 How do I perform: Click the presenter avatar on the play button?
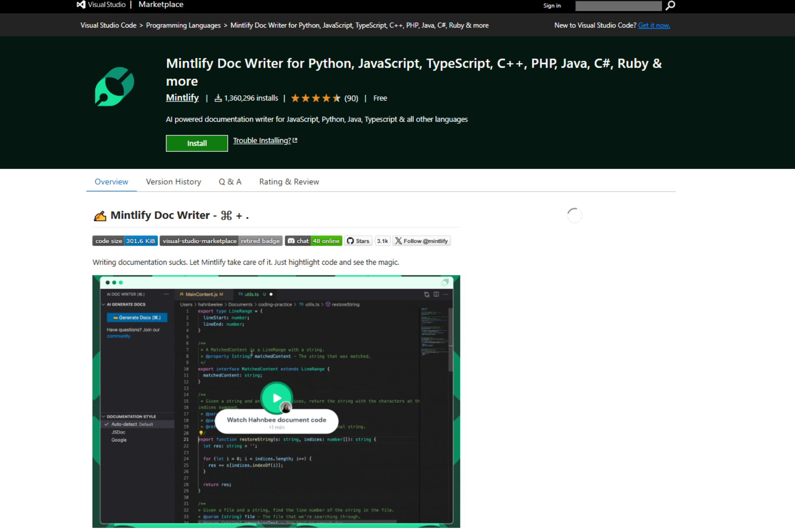pos(286,408)
